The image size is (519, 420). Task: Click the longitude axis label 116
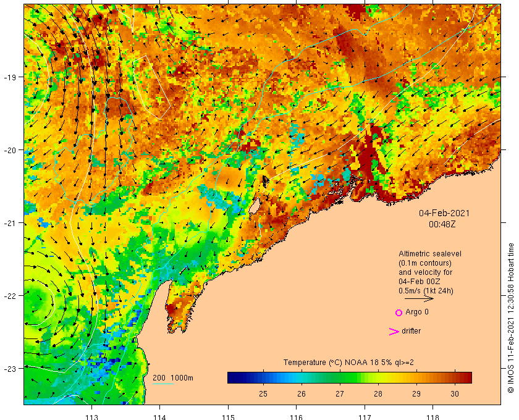pos(296,417)
